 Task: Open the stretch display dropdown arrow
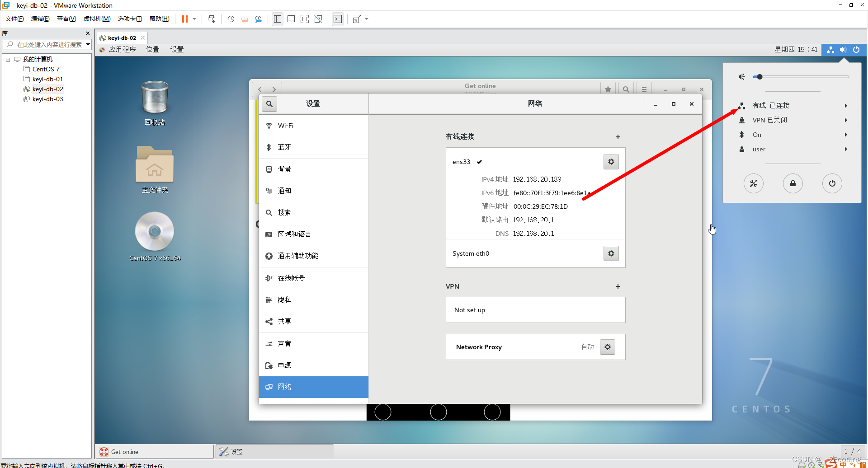[x=367, y=19]
